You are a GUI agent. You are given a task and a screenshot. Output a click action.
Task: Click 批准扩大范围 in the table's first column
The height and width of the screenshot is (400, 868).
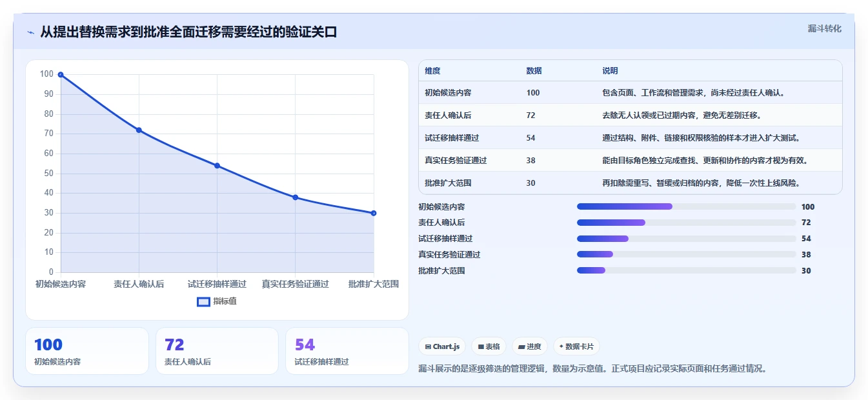448,183
